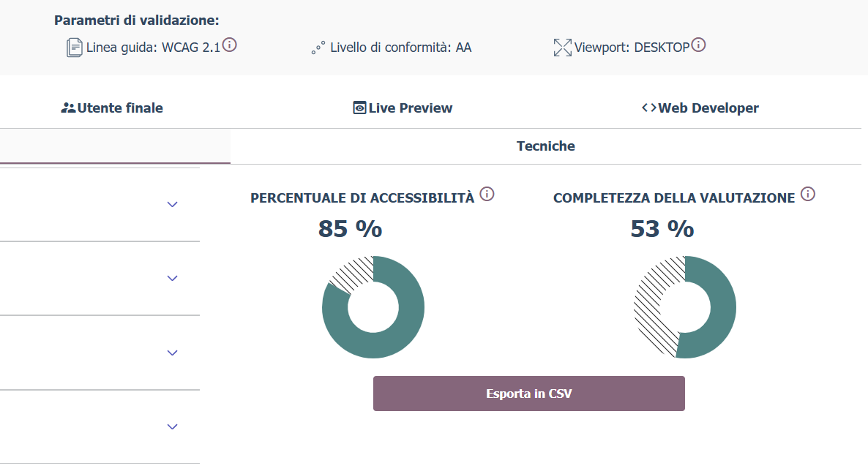This screenshot has height=474, width=868.
Task: Click the expand-arrows icon before Viewport
Action: click(562, 48)
